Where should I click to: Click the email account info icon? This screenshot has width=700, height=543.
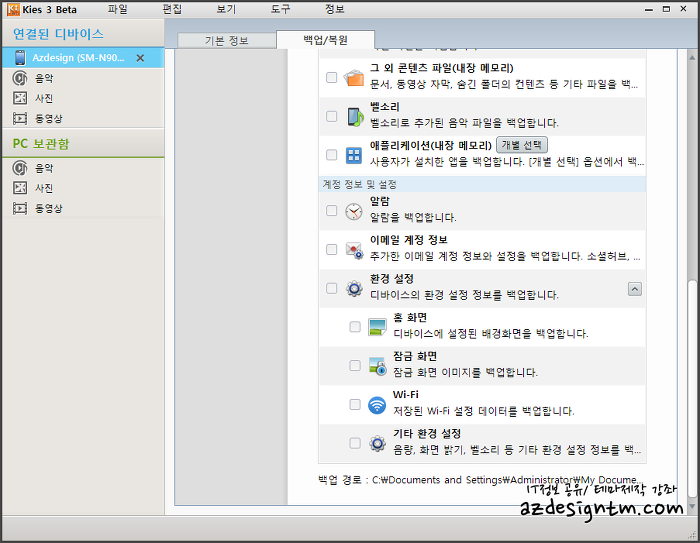tap(354, 250)
